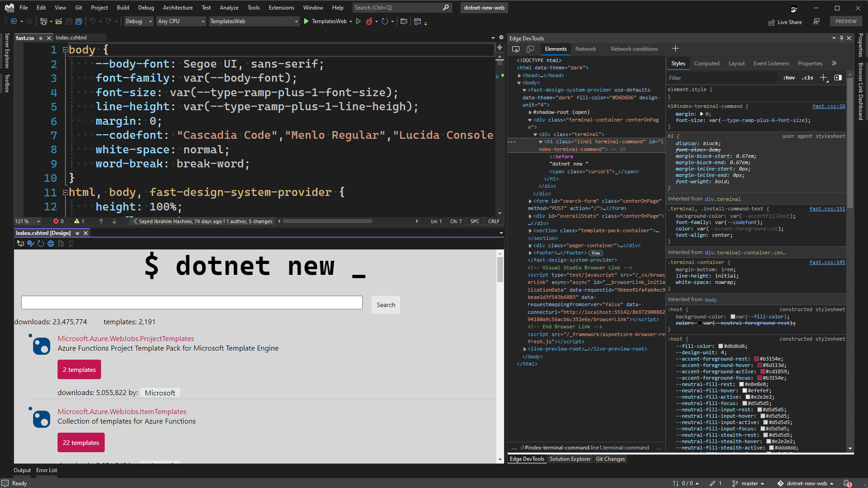
Task: Click the Save All icon in the toolbar
Action: [x=78, y=21]
